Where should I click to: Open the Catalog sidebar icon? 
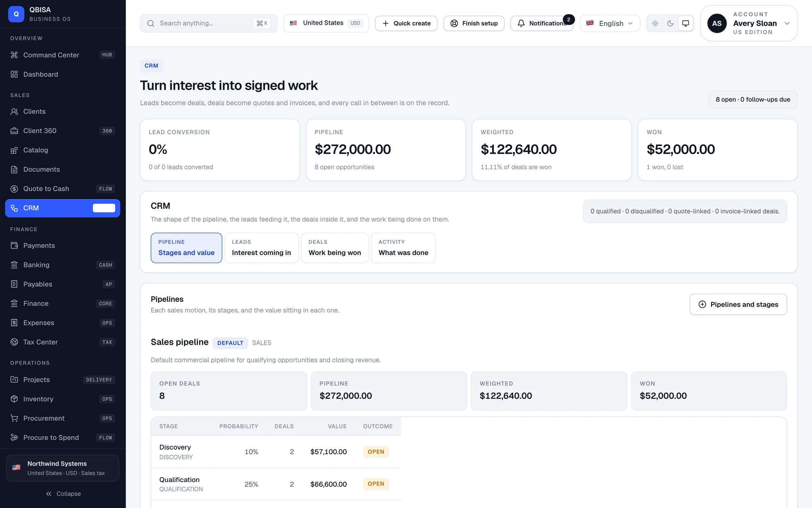pyautogui.click(x=14, y=150)
